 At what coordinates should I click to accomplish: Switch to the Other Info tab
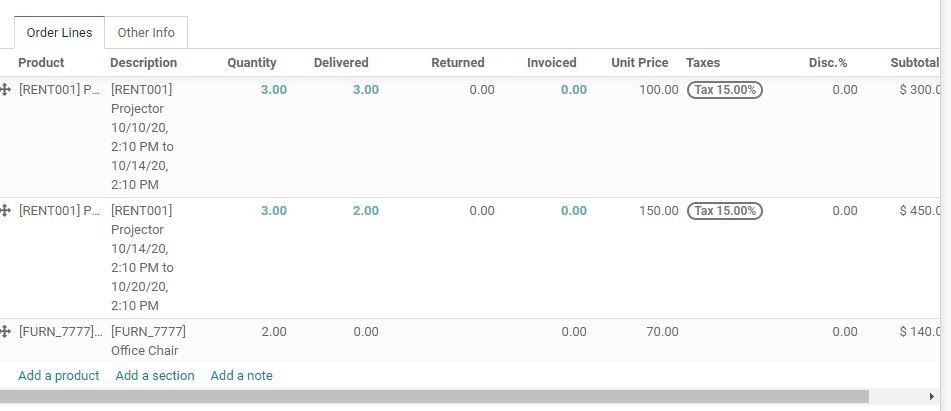pos(146,33)
